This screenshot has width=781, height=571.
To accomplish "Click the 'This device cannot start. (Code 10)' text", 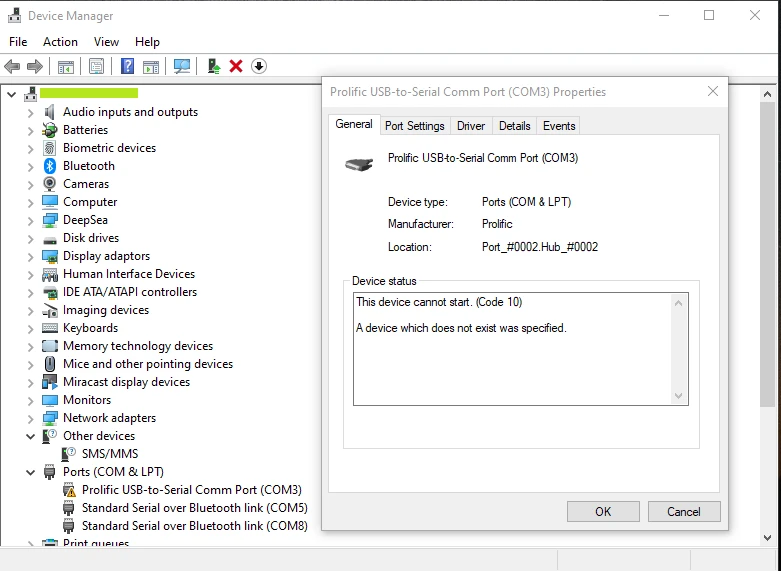I will [439, 302].
